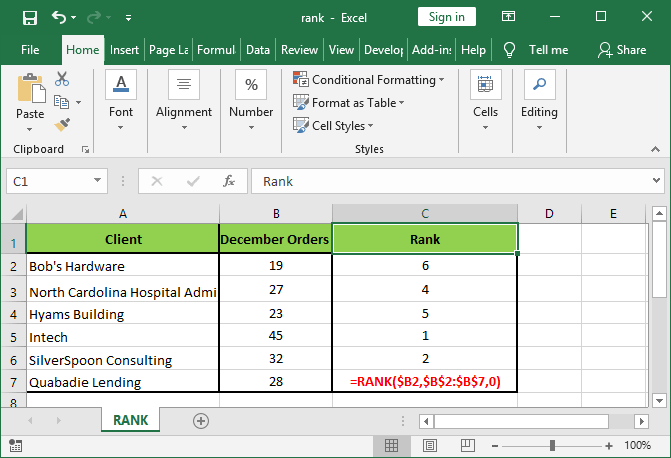Cut selection with scissors icon

coord(62,79)
